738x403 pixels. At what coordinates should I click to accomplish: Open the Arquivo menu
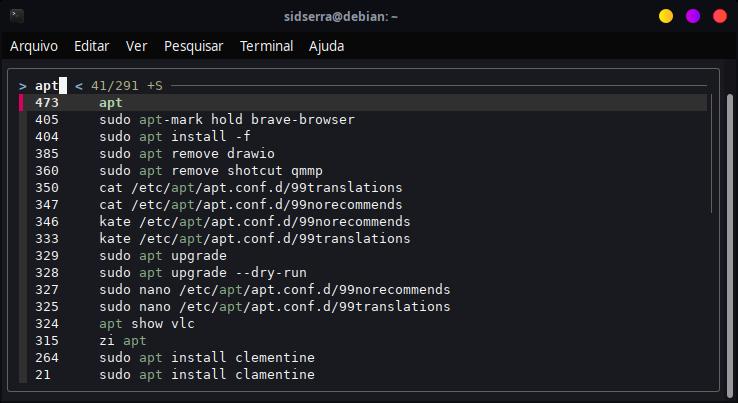pos(34,46)
